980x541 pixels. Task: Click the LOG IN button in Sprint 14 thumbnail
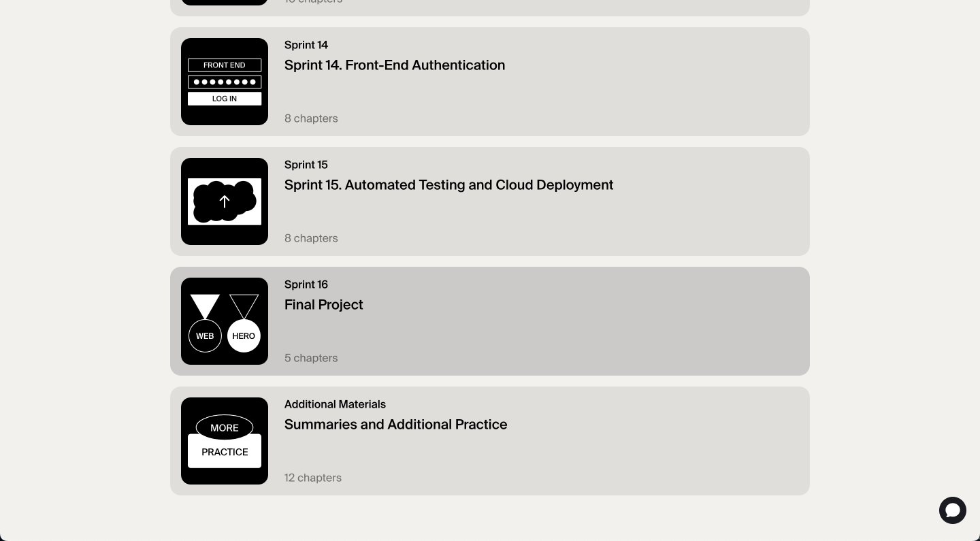225,98
